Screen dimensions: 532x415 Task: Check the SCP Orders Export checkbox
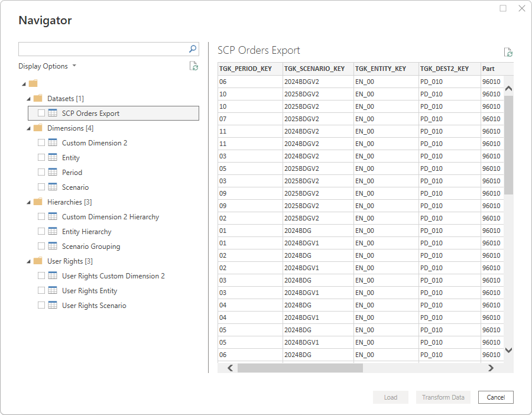pyautogui.click(x=41, y=113)
